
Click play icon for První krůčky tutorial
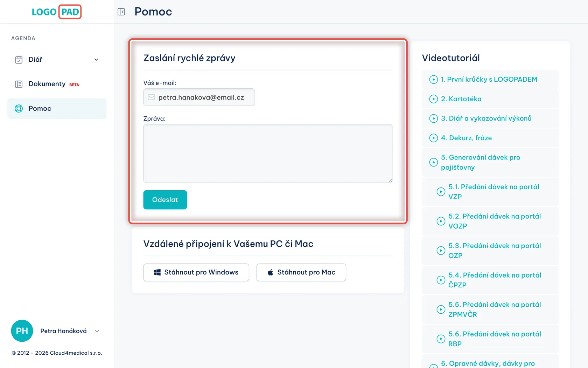(x=434, y=80)
